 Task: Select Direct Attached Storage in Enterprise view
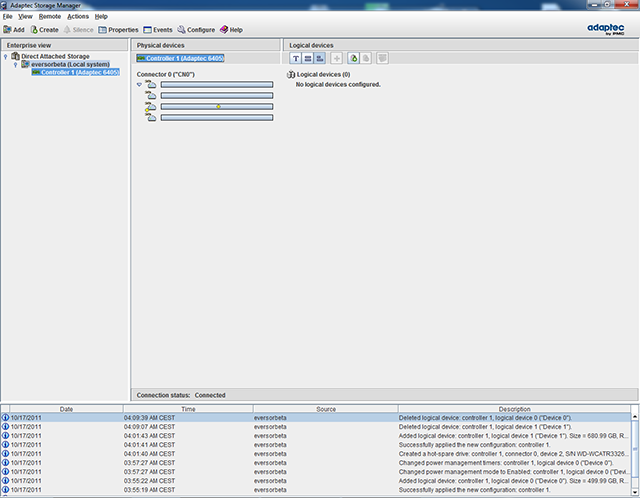pos(55,56)
